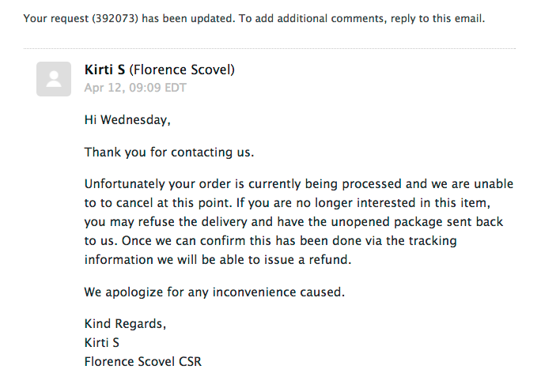
Task: Click the signature name Kirti S
Action: pyautogui.click(x=102, y=343)
